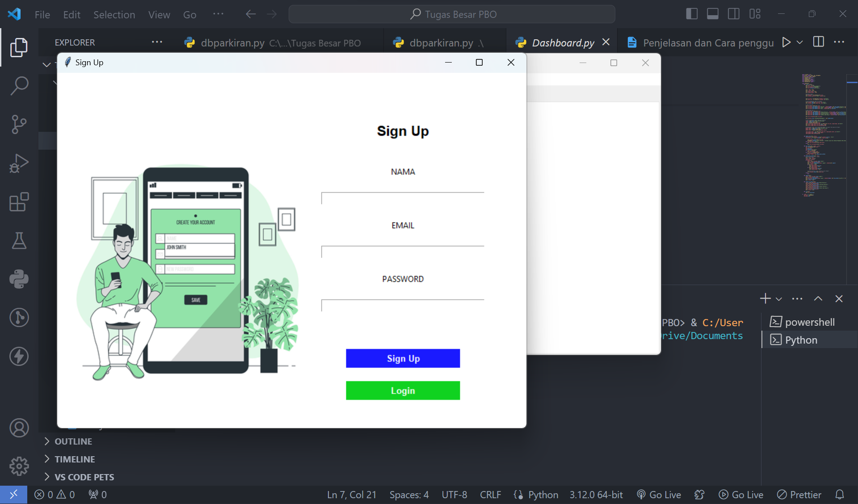Screen dimensions: 858x504
Task: Open the Manage gear icon
Action: [19, 466]
